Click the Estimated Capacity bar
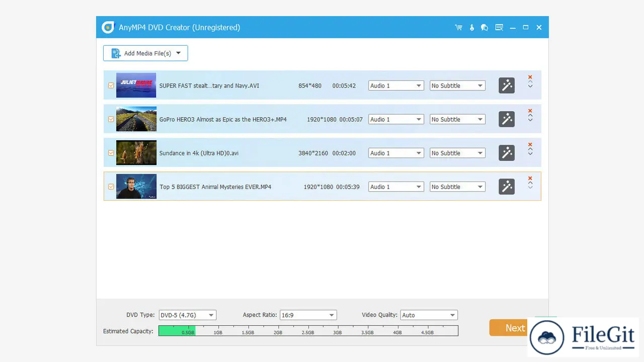This screenshot has width=644, height=362. (308, 331)
